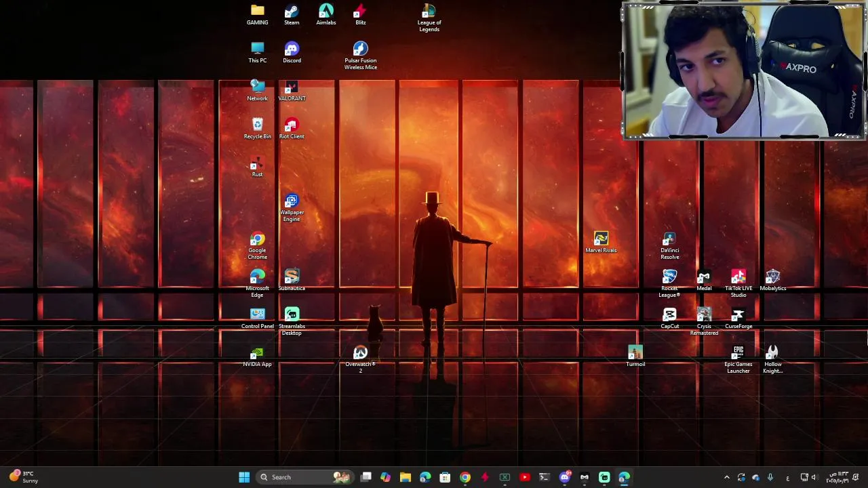The image size is (868, 488).
Task: Open the GAMING folder on desktop
Action: tap(257, 15)
